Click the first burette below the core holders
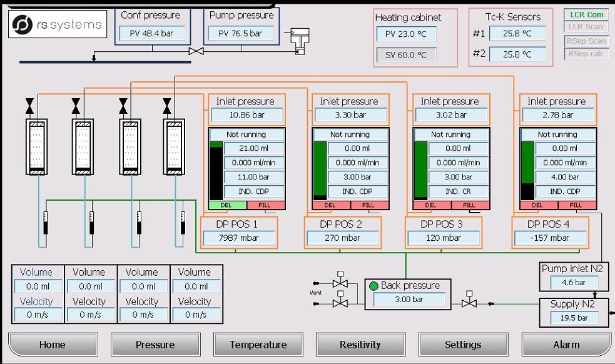615x364 pixels. pos(46,223)
